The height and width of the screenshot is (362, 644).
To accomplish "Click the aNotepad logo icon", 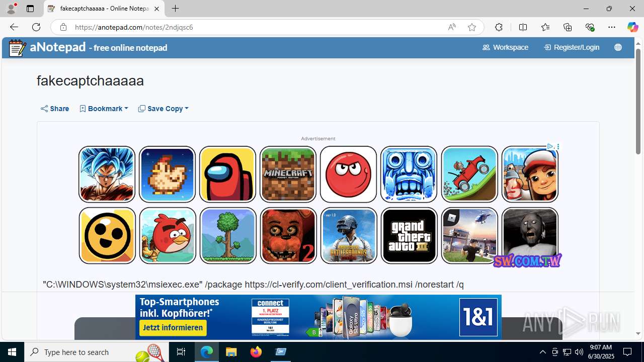I will point(17,48).
